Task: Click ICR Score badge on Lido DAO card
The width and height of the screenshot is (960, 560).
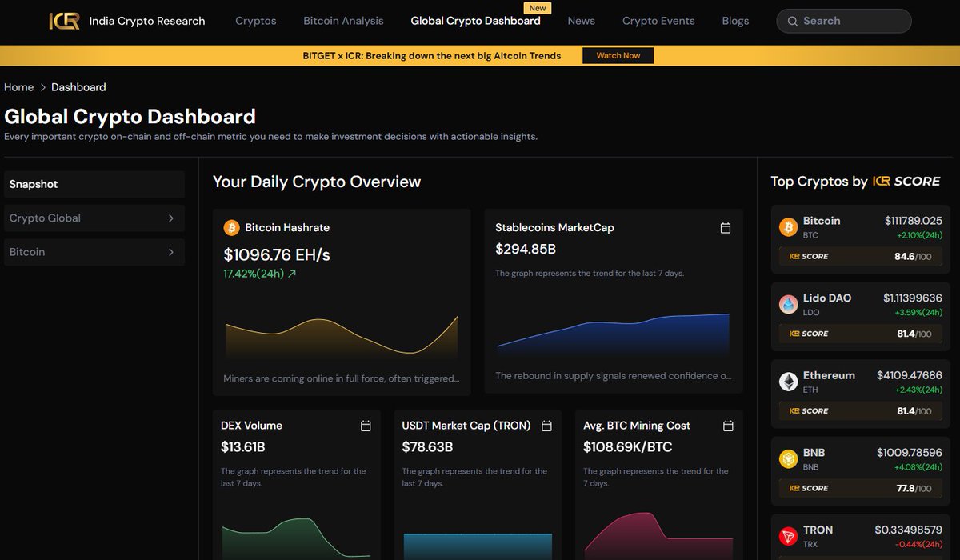Action: click(809, 334)
